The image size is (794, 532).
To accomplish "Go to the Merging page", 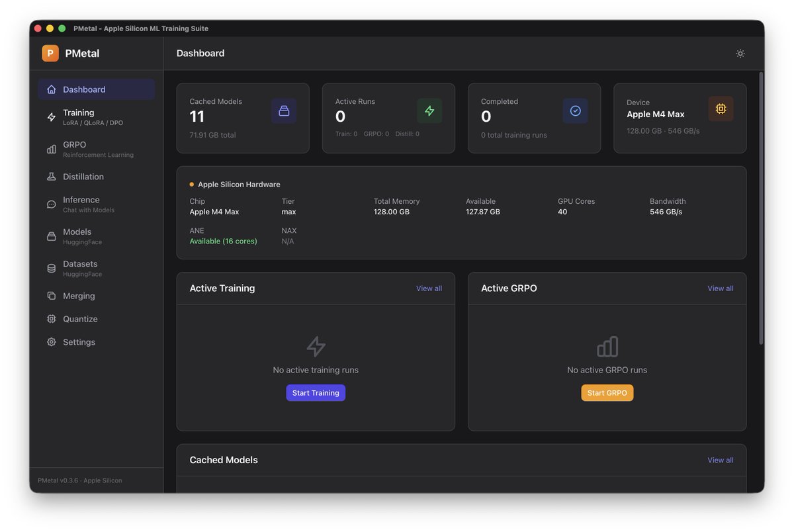I will [96, 296].
